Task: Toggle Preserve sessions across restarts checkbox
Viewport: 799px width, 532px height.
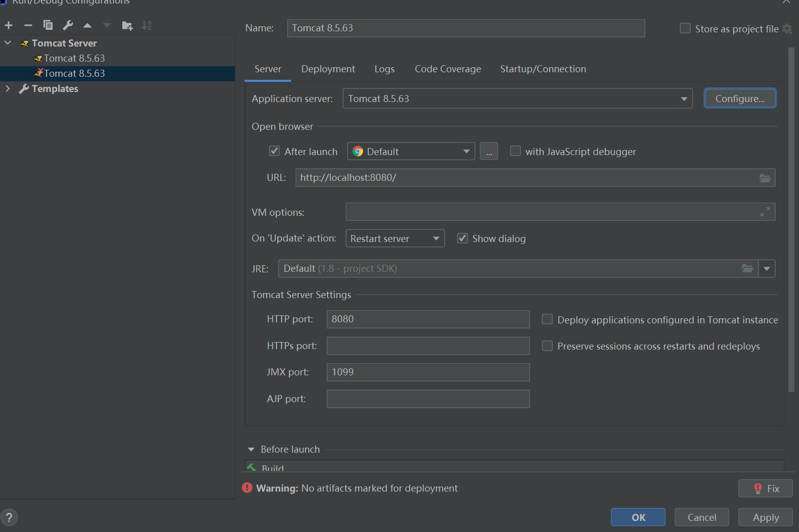Action: (x=547, y=346)
